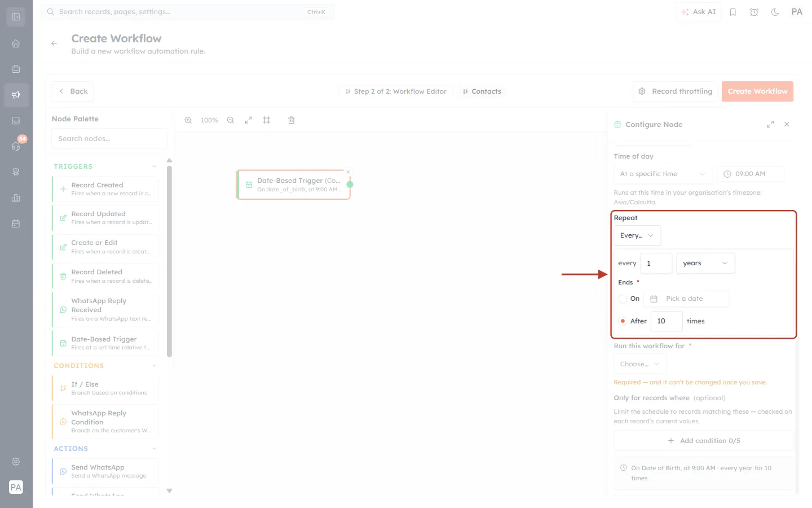
Task: Open the alarm clock reminders icon
Action: (x=754, y=12)
